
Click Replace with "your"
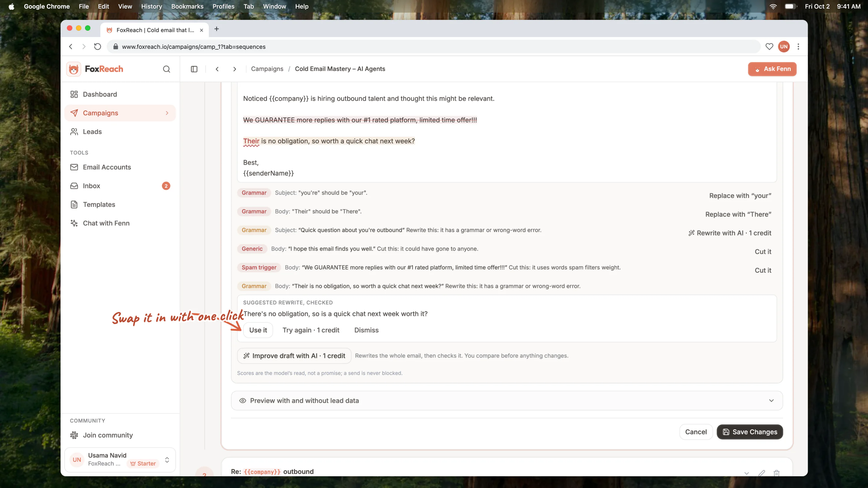pyautogui.click(x=740, y=196)
